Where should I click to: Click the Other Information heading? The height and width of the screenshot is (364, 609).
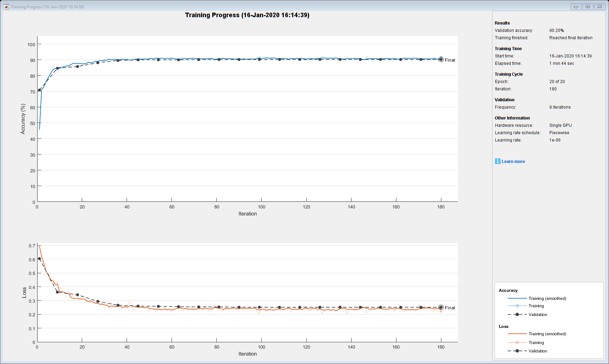point(512,118)
